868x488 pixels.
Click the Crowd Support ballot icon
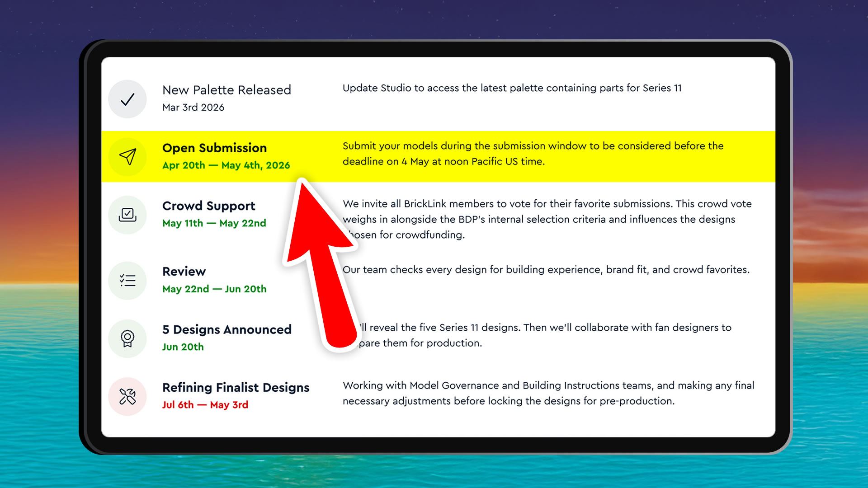tap(127, 215)
